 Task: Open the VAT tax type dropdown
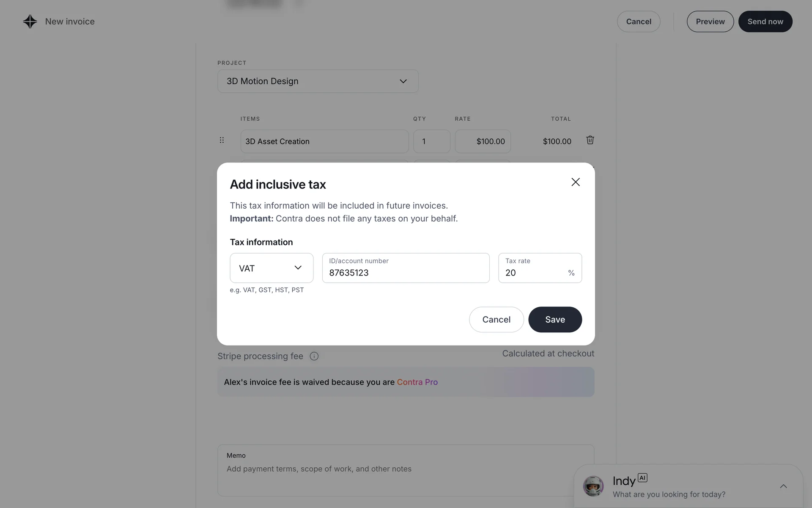pyautogui.click(x=272, y=268)
